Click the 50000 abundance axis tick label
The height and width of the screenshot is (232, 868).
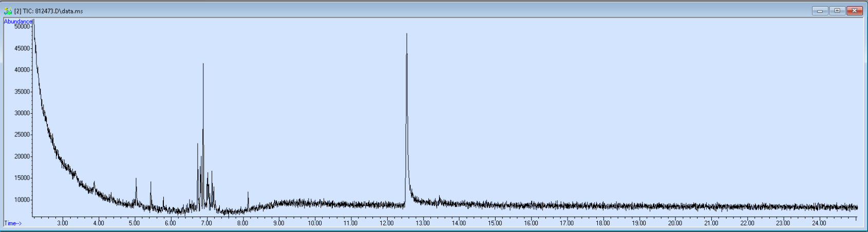(x=22, y=27)
